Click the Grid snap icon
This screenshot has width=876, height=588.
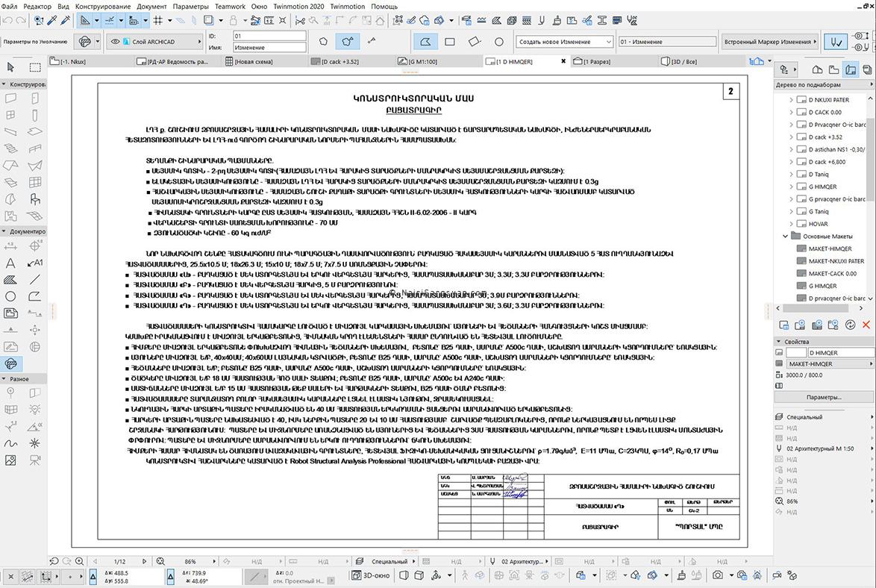click(x=158, y=21)
